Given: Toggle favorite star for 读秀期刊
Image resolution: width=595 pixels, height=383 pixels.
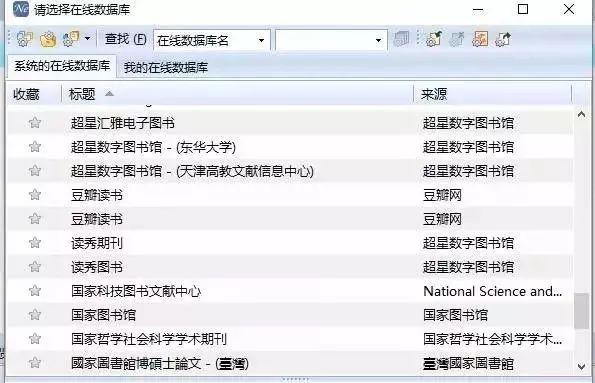Looking at the screenshot, I should click(35, 243).
